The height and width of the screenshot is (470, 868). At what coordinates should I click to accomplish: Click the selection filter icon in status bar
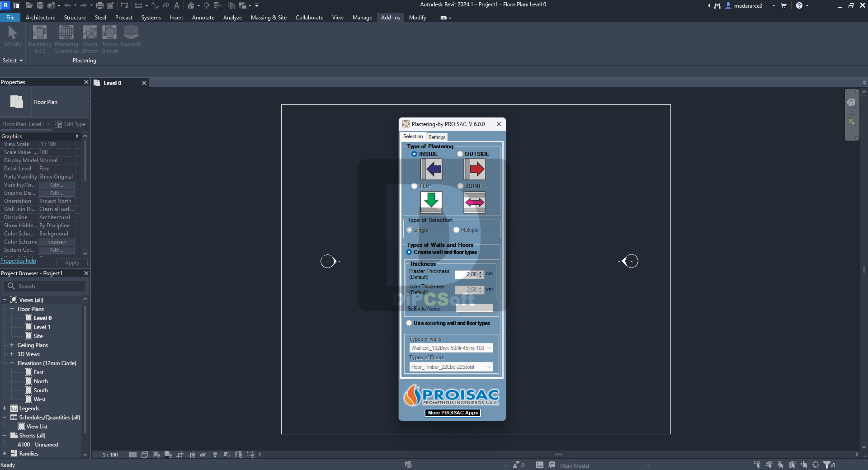[x=827, y=465]
